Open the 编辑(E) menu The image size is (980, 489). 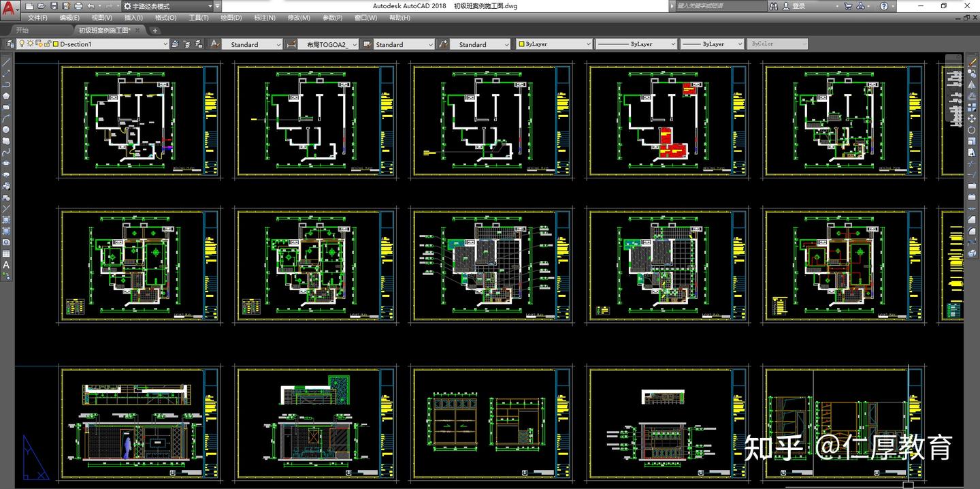69,18
